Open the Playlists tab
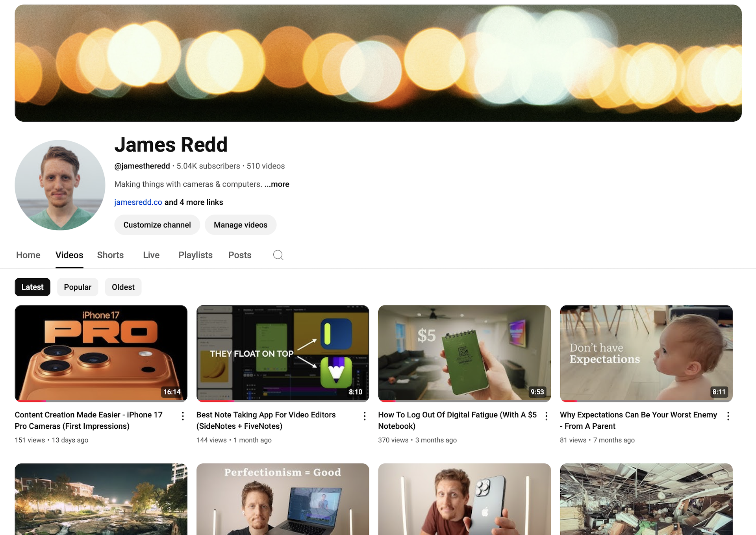Image resolution: width=756 pixels, height=535 pixels. pos(195,255)
